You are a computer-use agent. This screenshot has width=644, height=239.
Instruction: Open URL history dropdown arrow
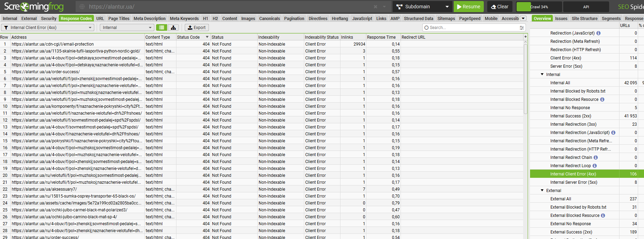point(384,7)
